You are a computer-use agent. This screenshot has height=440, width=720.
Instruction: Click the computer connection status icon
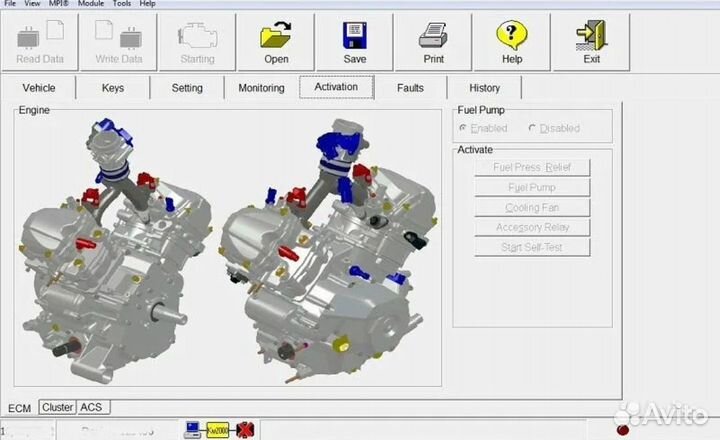click(x=193, y=429)
